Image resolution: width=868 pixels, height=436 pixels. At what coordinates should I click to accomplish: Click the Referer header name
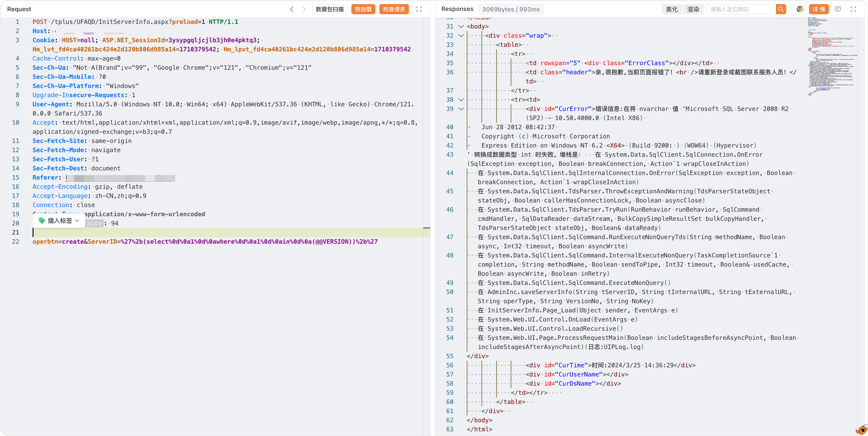pos(46,177)
